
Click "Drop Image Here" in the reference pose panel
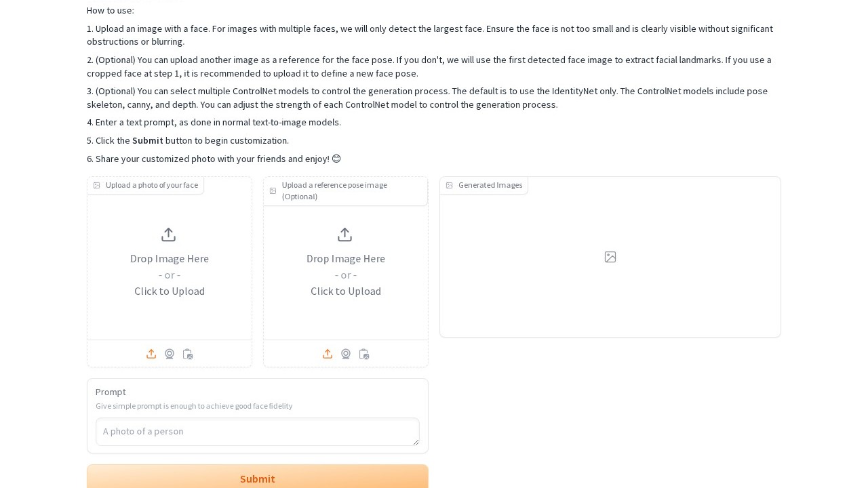(x=346, y=258)
